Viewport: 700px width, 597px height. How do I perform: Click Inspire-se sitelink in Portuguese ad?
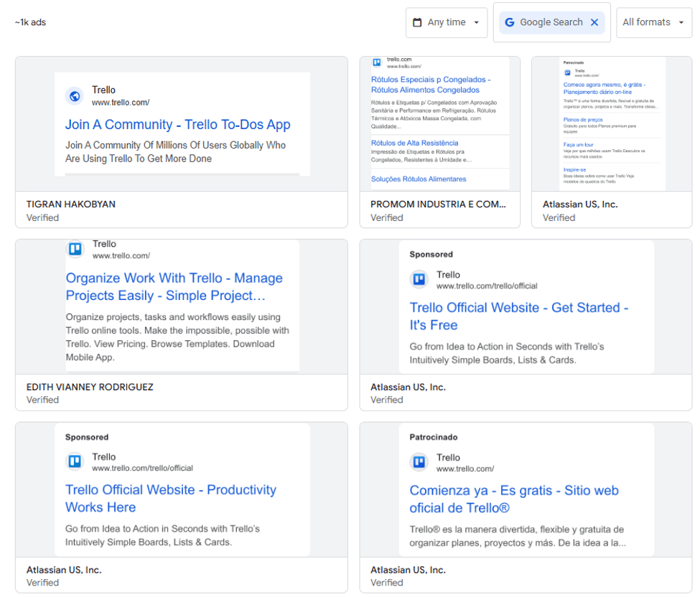tap(574, 169)
